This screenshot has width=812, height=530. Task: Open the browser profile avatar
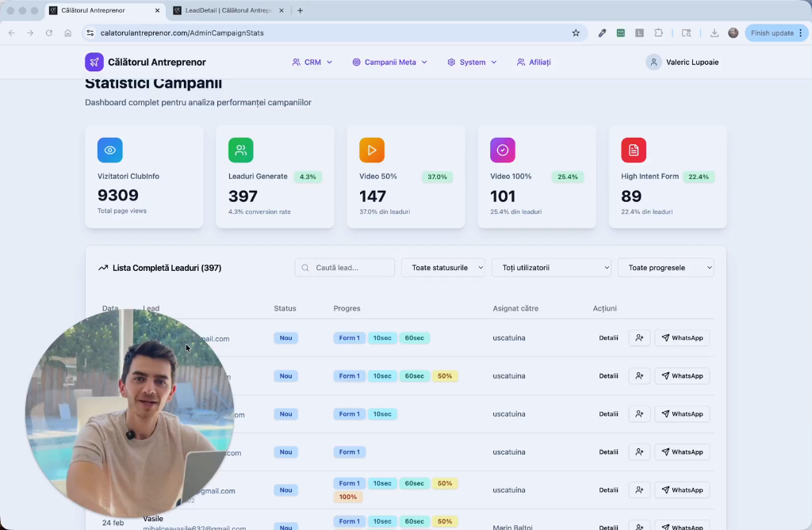click(733, 33)
